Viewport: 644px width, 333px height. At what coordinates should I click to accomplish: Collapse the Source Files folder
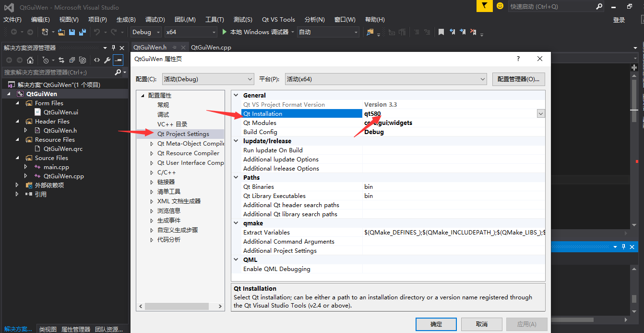point(17,158)
